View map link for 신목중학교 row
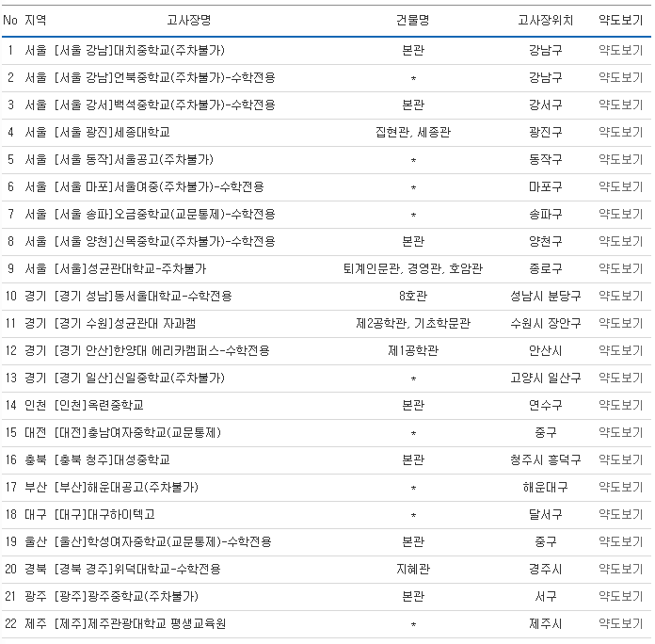Image resolution: width=655 pixels, height=644 pixels. click(620, 242)
